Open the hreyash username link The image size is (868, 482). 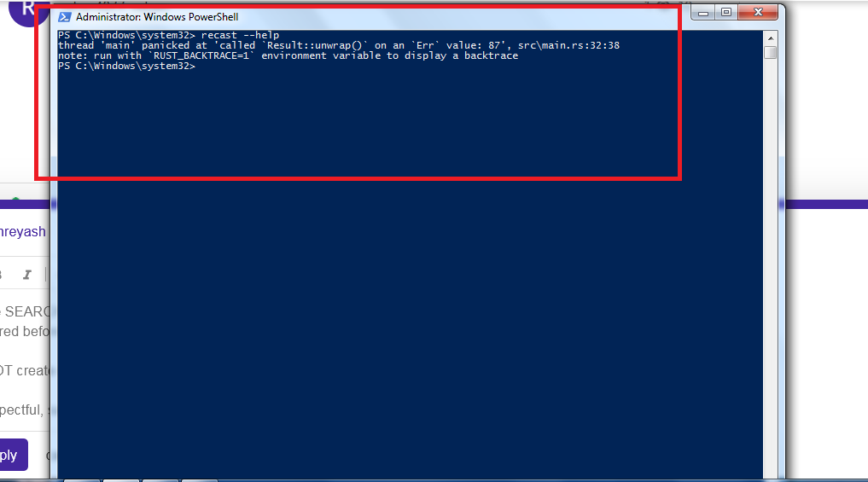(x=23, y=232)
